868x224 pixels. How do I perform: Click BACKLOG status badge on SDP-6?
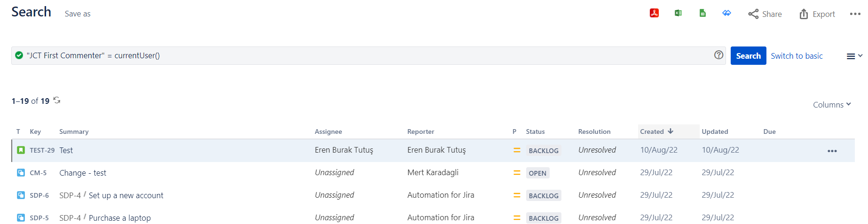(x=544, y=196)
